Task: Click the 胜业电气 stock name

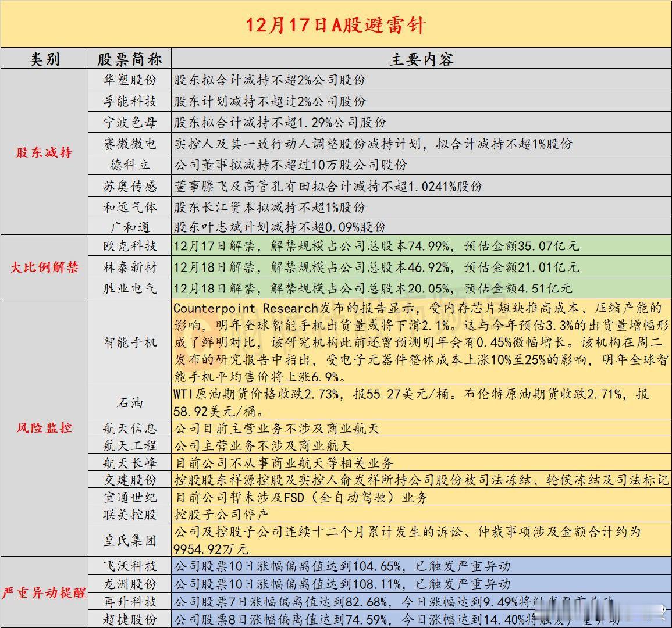Action: (129, 287)
